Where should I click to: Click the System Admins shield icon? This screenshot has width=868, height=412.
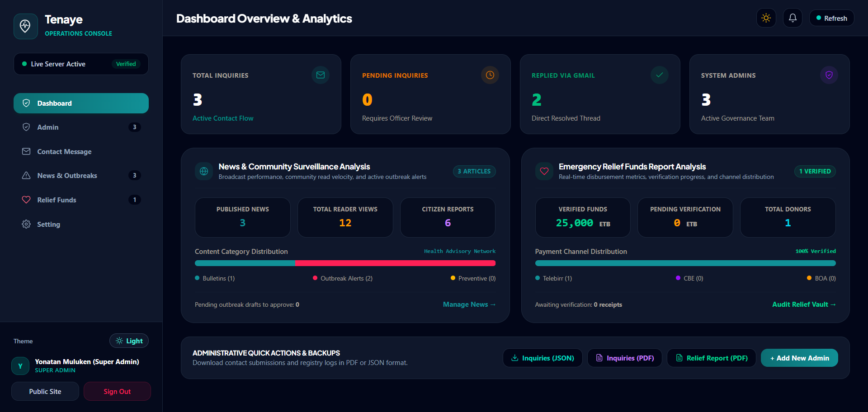click(829, 75)
